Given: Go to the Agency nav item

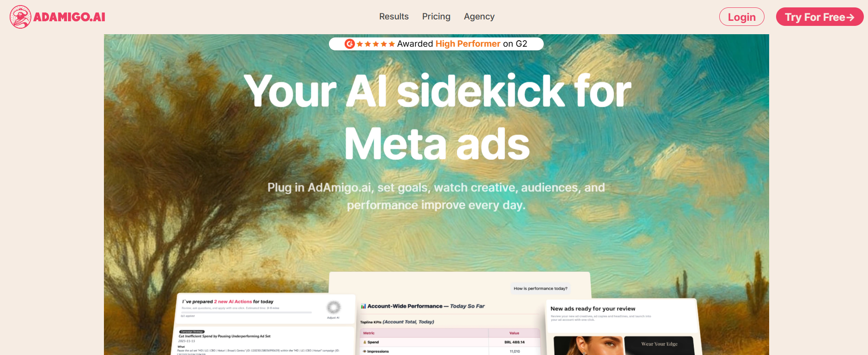Looking at the screenshot, I should (x=479, y=17).
